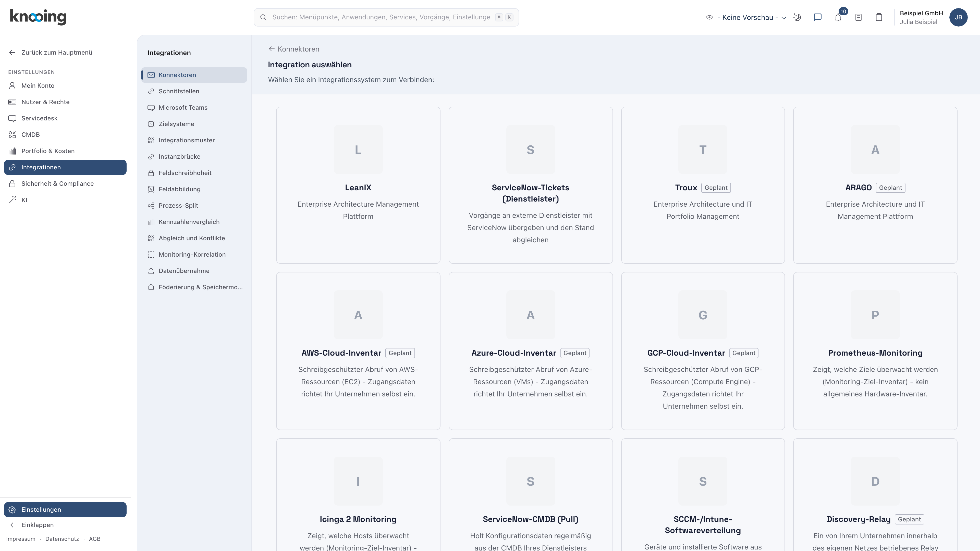Open the Impressum link
980x551 pixels.
pos(20,539)
